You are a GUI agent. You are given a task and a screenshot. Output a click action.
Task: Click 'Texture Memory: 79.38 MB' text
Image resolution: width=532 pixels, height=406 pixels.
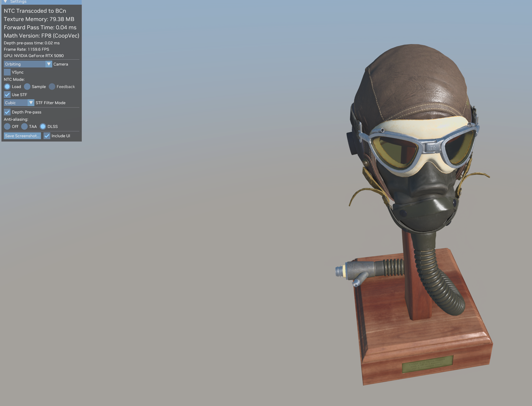click(39, 19)
